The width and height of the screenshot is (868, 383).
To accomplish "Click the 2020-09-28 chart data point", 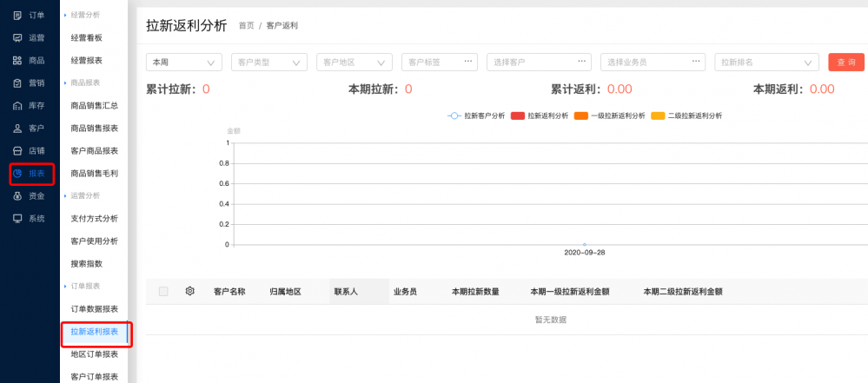I will [585, 244].
